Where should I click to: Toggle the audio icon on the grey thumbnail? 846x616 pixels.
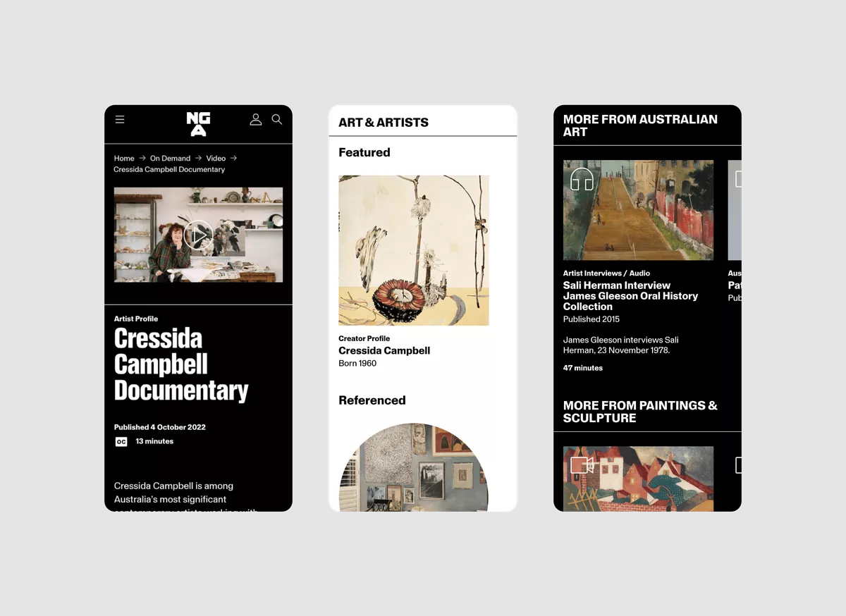738,180
